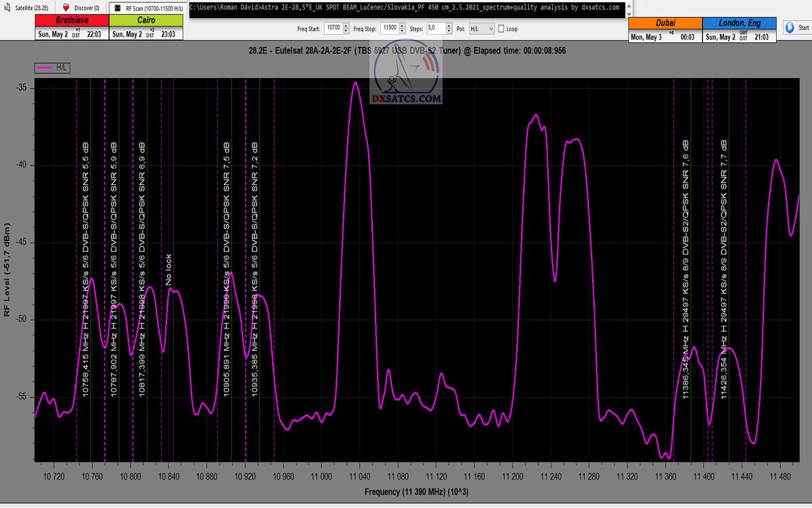Click the No lock marker at 10 840
Viewport: 812px width, 508px height.
168,270
